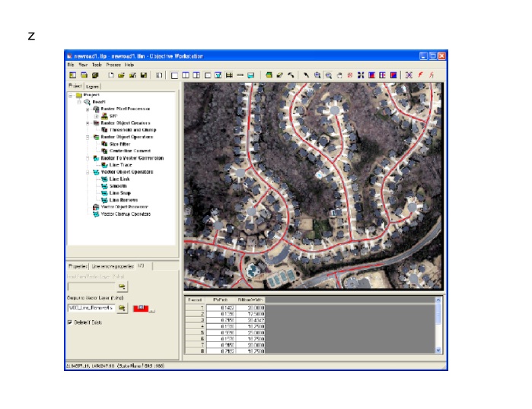The height and width of the screenshot is (409, 532).
Task: Click the red lightning run icon
Action: [x=419, y=75]
